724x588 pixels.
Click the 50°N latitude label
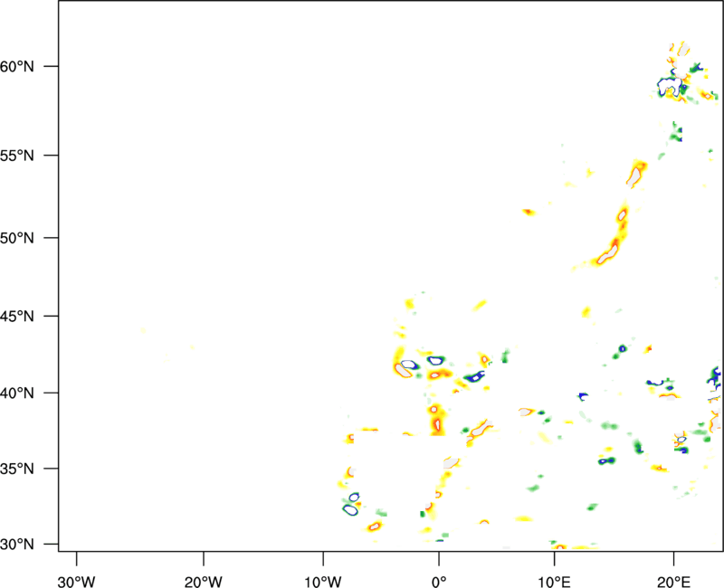point(17,238)
